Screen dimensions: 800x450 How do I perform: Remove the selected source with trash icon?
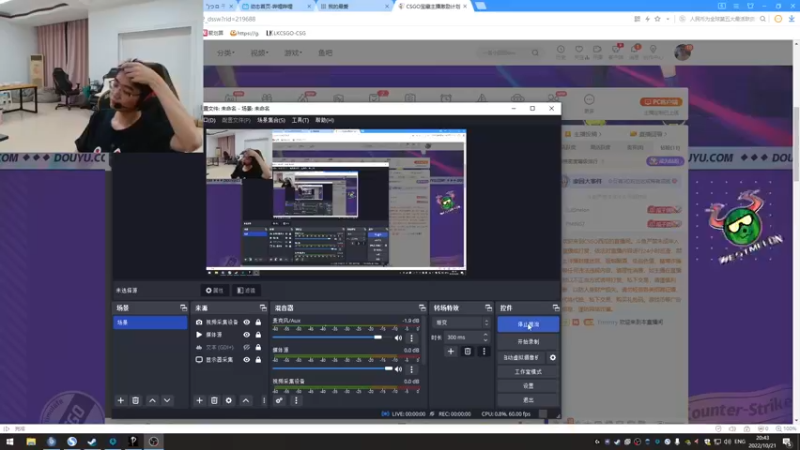pos(214,401)
